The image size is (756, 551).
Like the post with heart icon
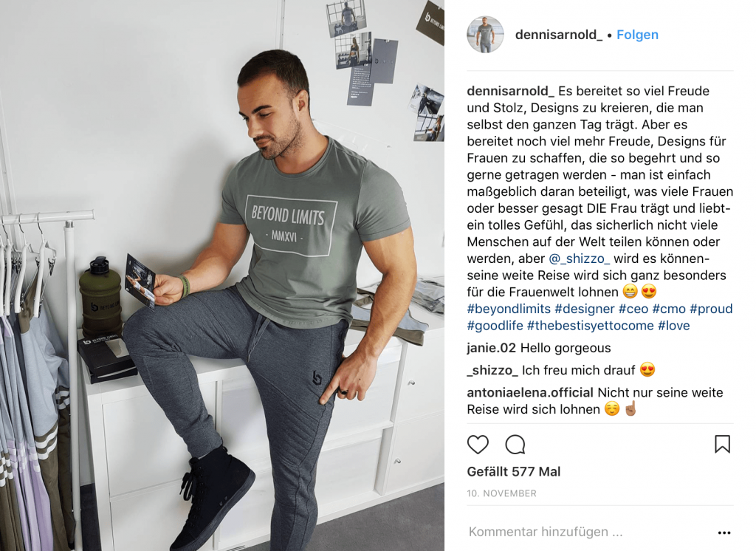pos(478,445)
